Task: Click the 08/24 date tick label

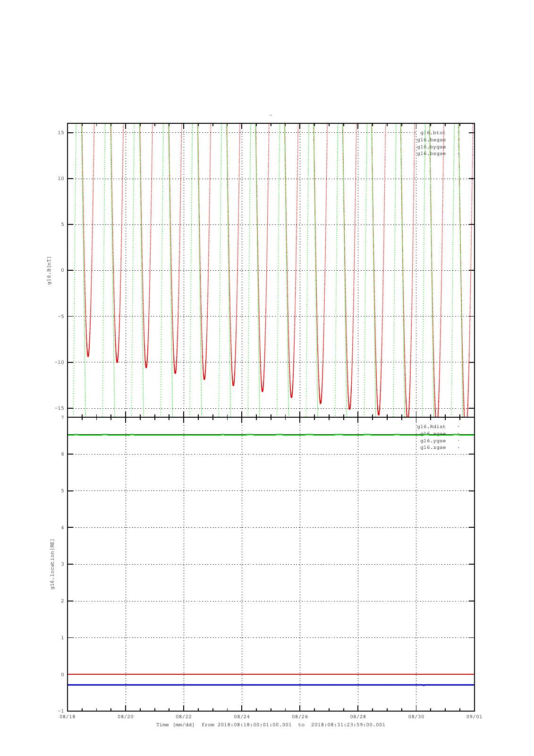Action: pyautogui.click(x=242, y=717)
